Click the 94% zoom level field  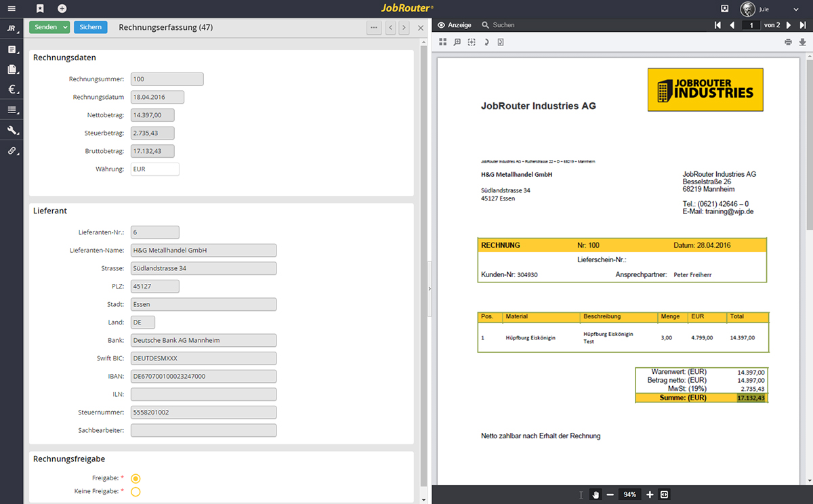(x=630, y=495)
